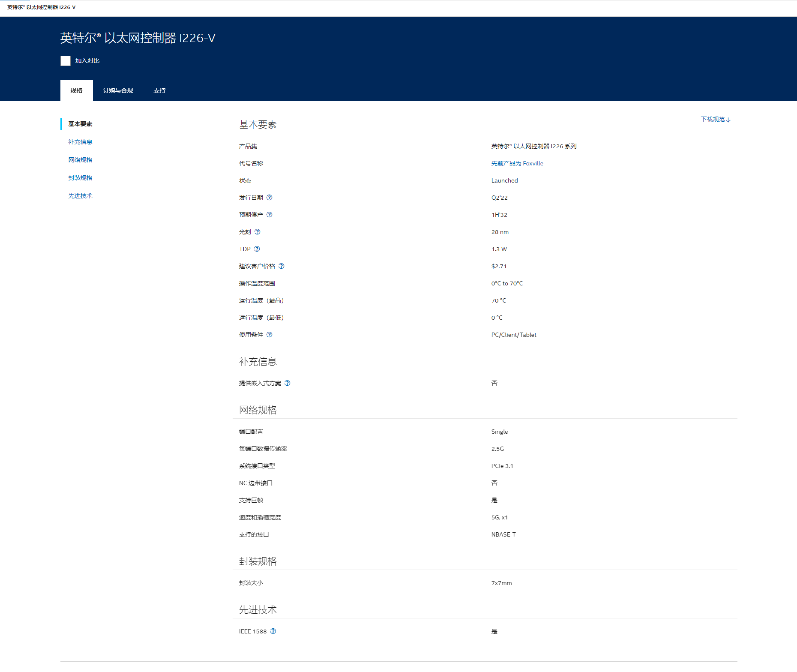Check the 加入对比 compare checkbox

[66, 61]
